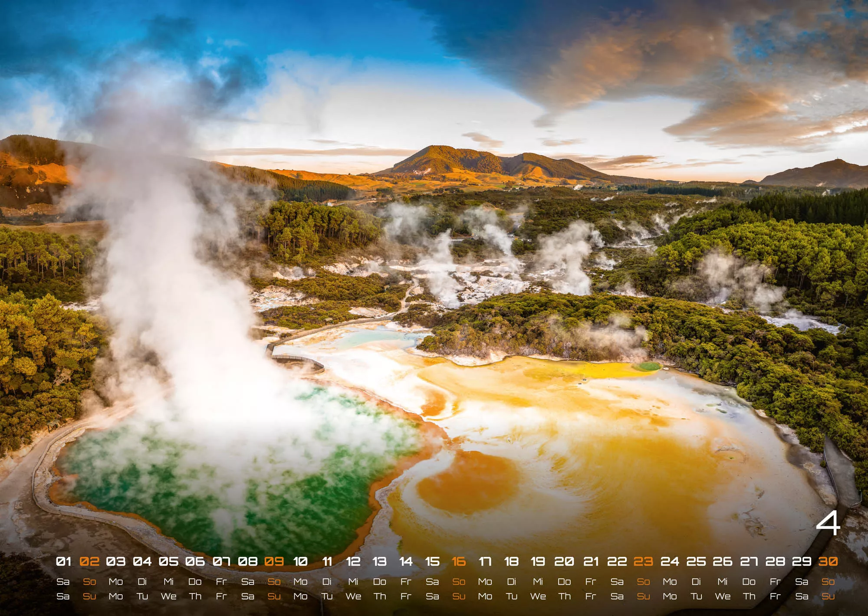Choose date 04 in the calendar strip
The image size is (868, 616).
point(142,562)
